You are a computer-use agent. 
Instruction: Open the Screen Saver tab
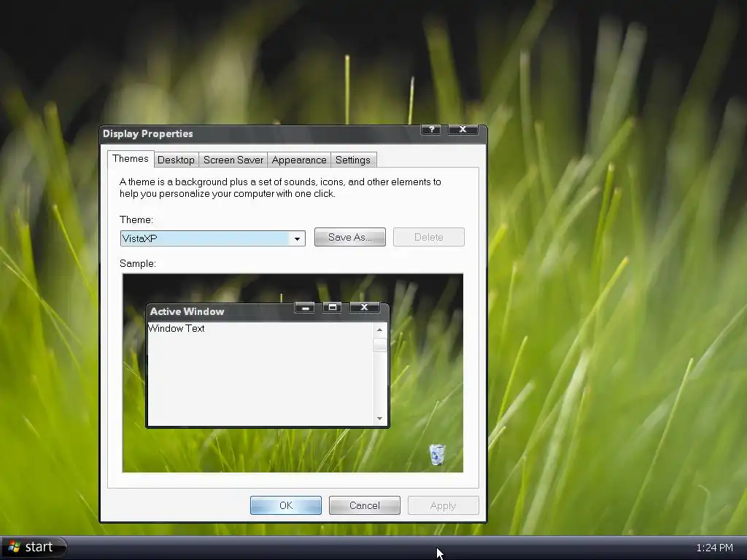click(x=233, y=160)
